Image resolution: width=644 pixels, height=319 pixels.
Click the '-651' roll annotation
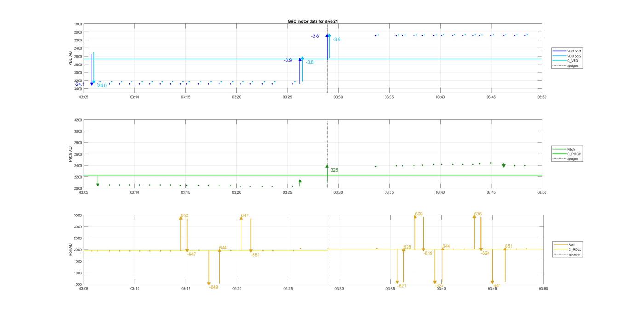255,255
